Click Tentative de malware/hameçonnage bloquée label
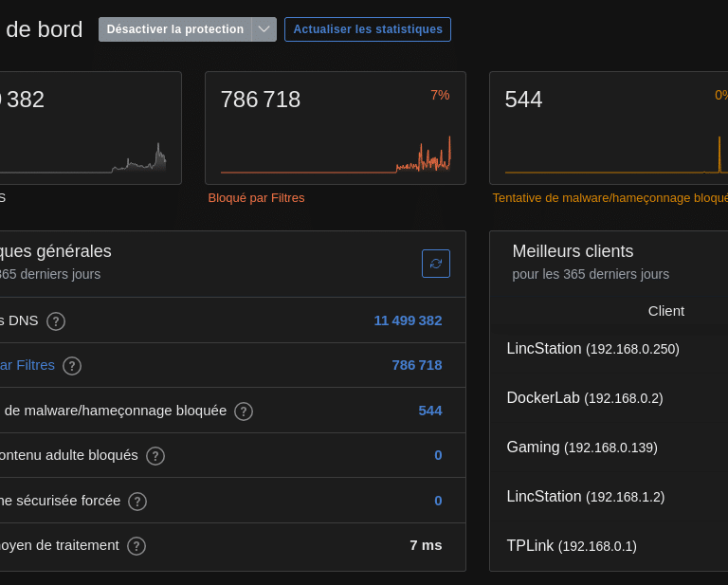Viewport: 728px width, 585px height. point(610,198)
